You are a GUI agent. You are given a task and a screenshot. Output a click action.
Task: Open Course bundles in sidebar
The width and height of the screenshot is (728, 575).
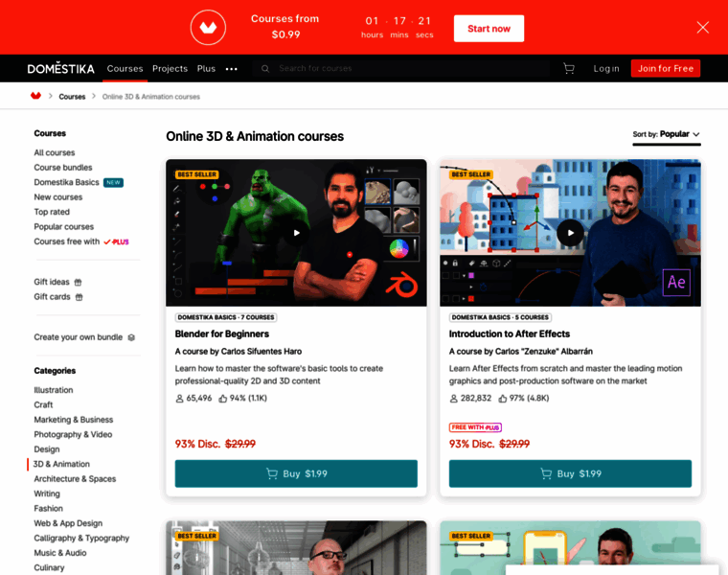point(63,167)
